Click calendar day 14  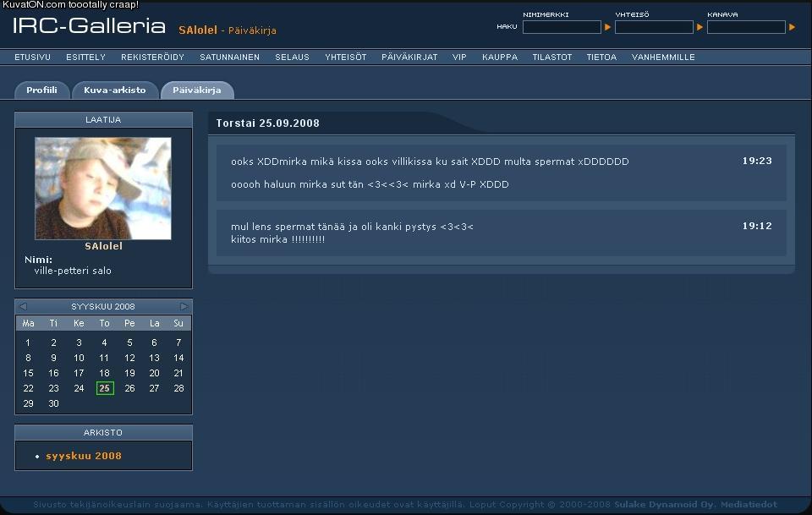(x=178, y=358)
